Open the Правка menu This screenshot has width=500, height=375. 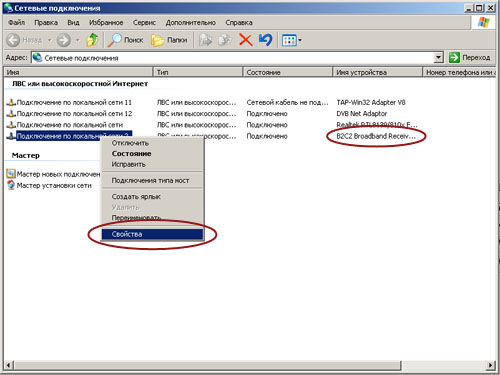coord(46,22)
